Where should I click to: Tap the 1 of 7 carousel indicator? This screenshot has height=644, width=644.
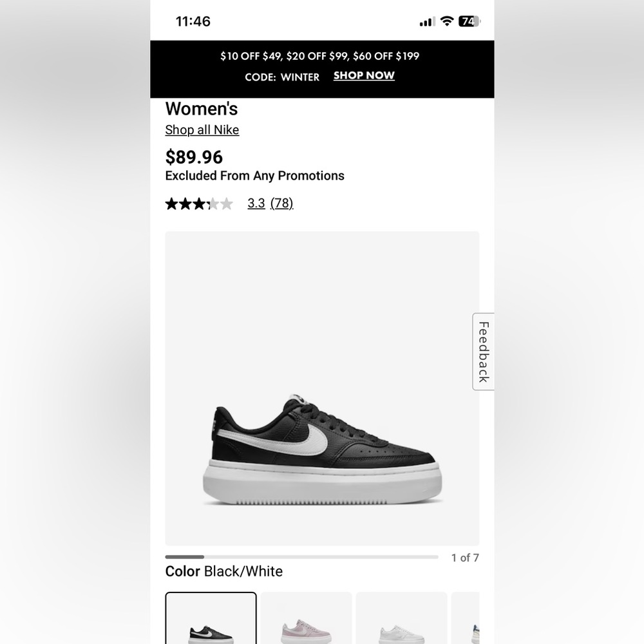[465, 558]
